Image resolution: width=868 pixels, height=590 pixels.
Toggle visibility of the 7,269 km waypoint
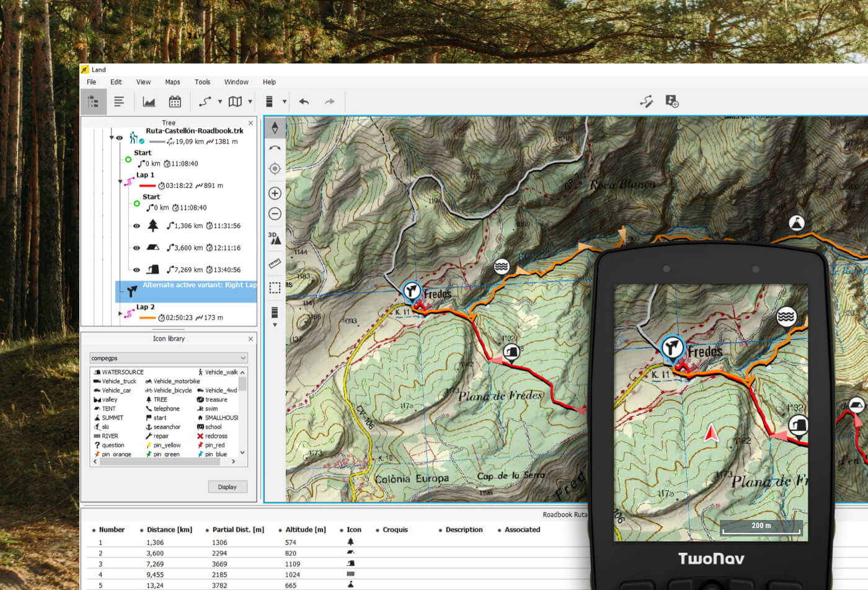coord(137,270)
